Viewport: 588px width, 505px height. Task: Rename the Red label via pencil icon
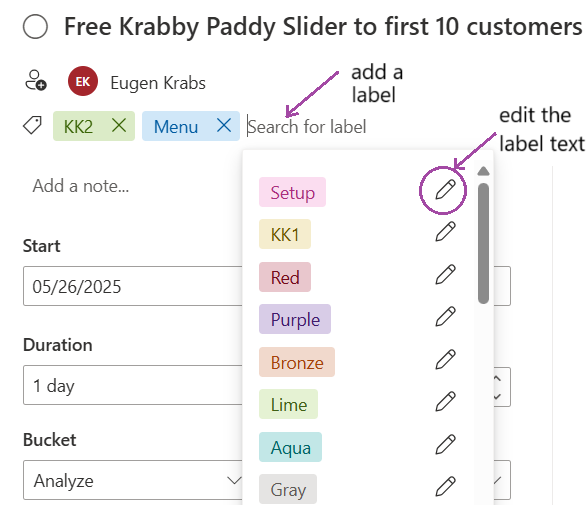[445, 274]
